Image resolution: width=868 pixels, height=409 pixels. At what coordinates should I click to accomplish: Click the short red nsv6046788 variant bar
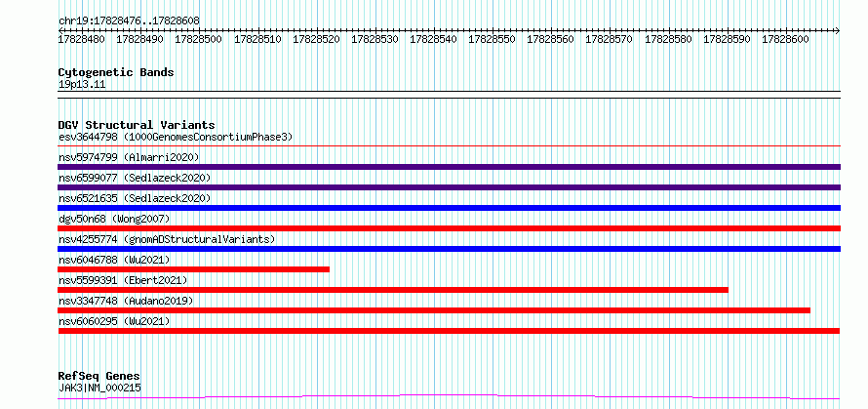(194, 269)
